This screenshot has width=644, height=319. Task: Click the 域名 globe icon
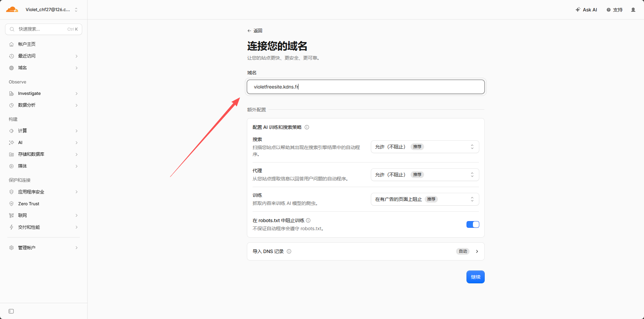pyautogui.click(x=11, y=68)
